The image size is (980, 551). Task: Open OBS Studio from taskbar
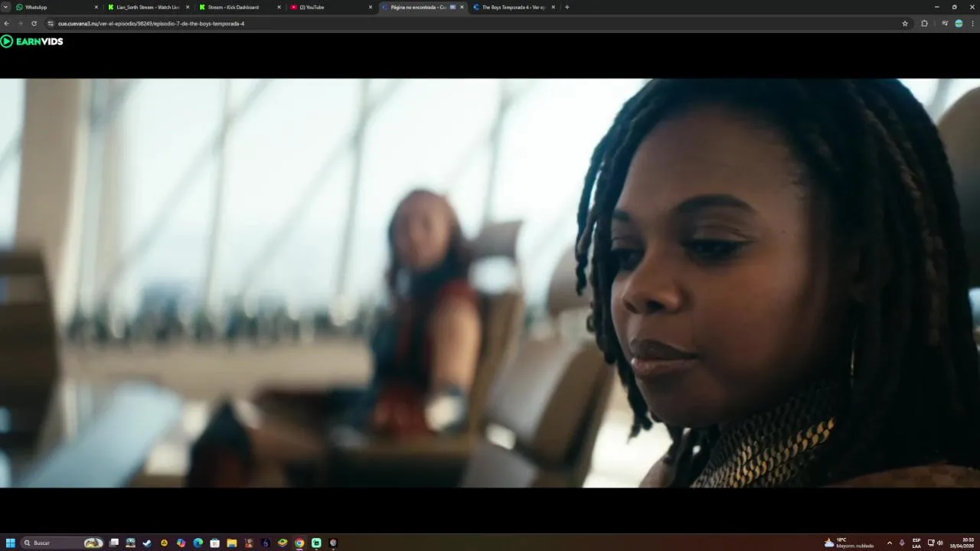tap(333, 543)
